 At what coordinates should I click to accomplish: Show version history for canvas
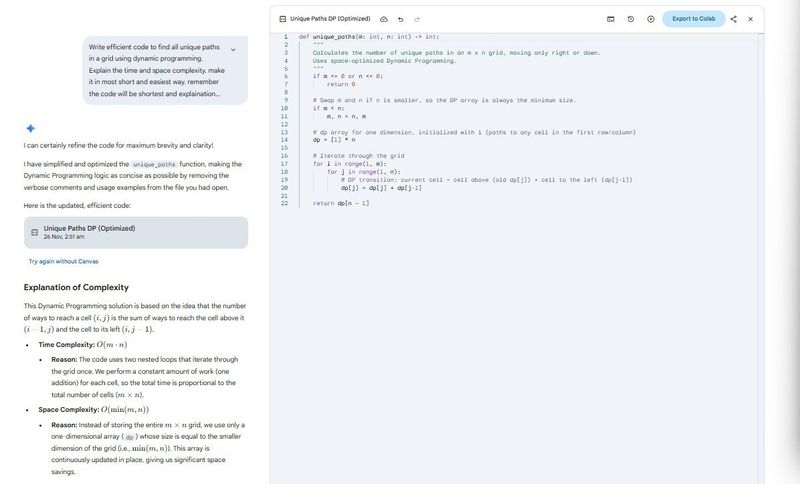631,19
